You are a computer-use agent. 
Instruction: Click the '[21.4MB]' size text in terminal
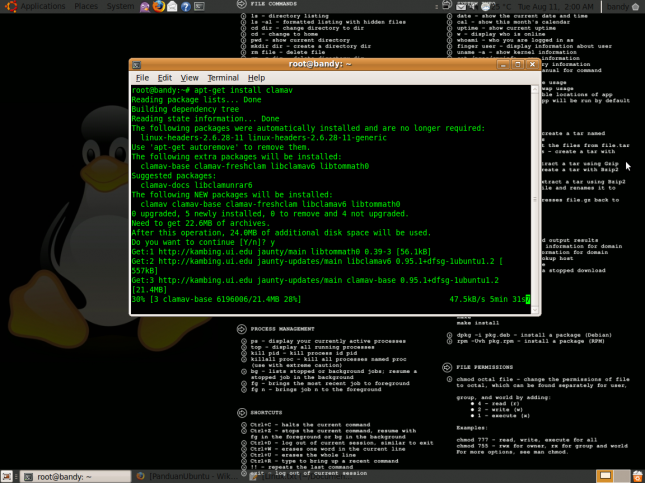click(x=149, y=290)
